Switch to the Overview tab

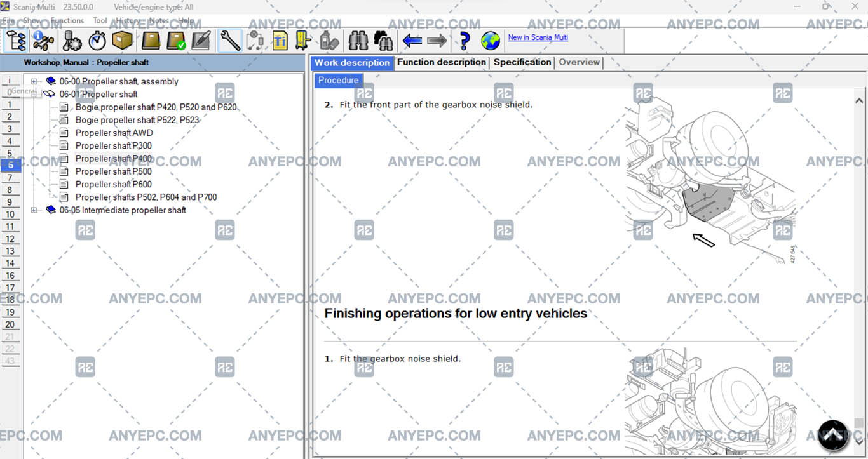(579, 62)
